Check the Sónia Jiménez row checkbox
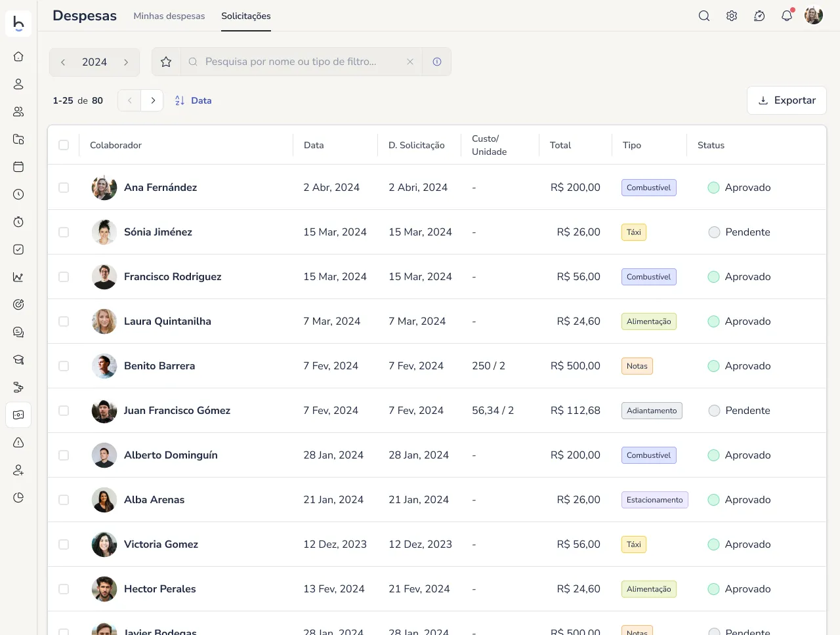Screen dimensions: 840x635 pos(64,232)
